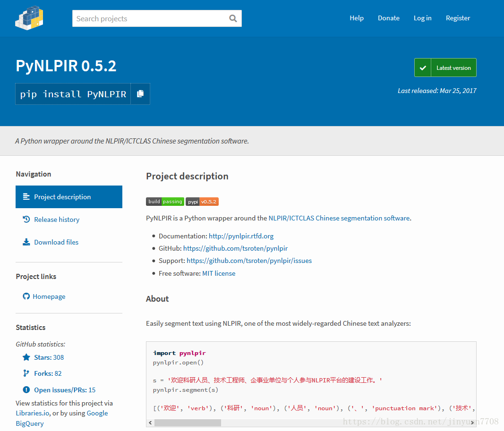Open the Homepage project link
This screenshot has height=431, width=504.
[49, 296]
